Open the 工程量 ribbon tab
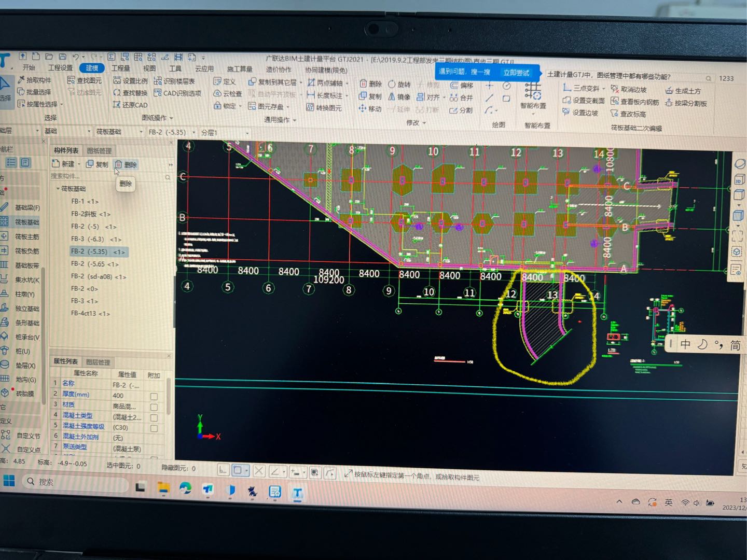 120,68
